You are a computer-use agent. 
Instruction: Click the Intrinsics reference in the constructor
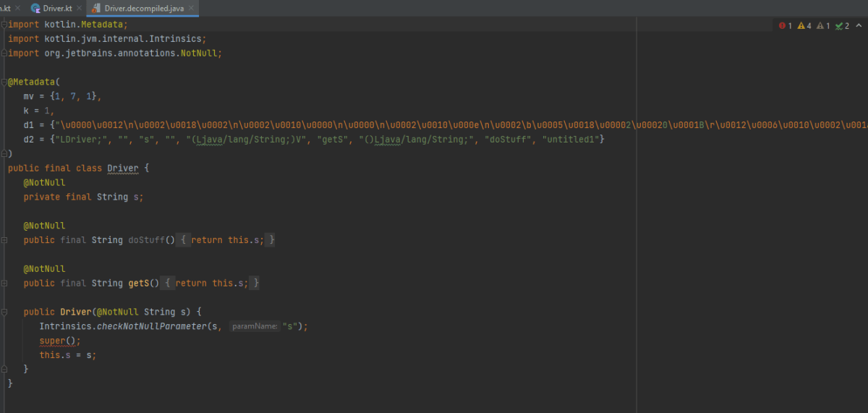(65, 326)
